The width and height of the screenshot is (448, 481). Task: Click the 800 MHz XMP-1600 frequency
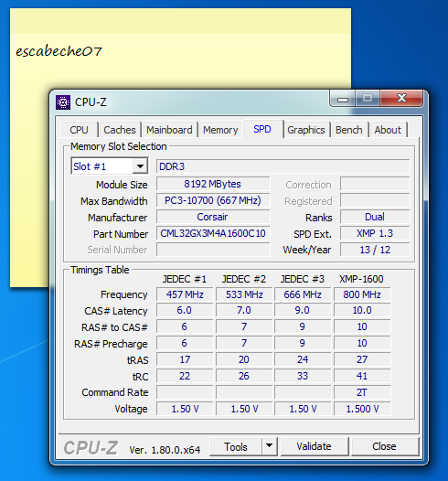point(362,294)
